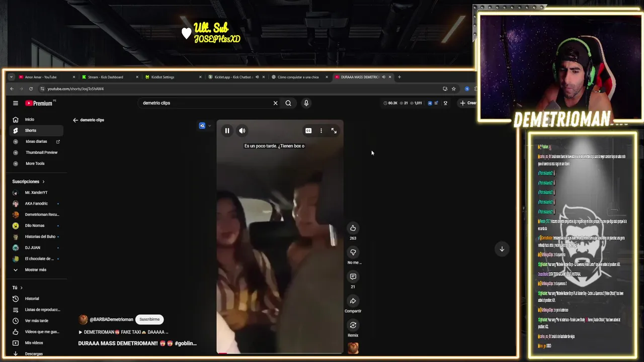Viewport: 644px width, 362px height.
Task: Toggle closed captions CC on the Short
Action: click(x=308, y=131)
